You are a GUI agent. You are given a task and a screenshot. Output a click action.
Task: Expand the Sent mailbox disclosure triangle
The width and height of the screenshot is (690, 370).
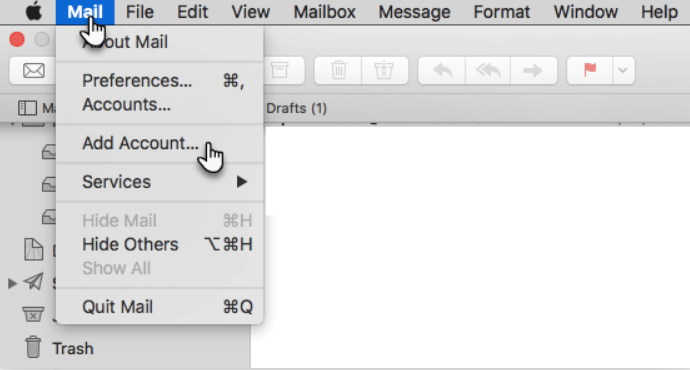pyautogui.click(x=12, y=283)
